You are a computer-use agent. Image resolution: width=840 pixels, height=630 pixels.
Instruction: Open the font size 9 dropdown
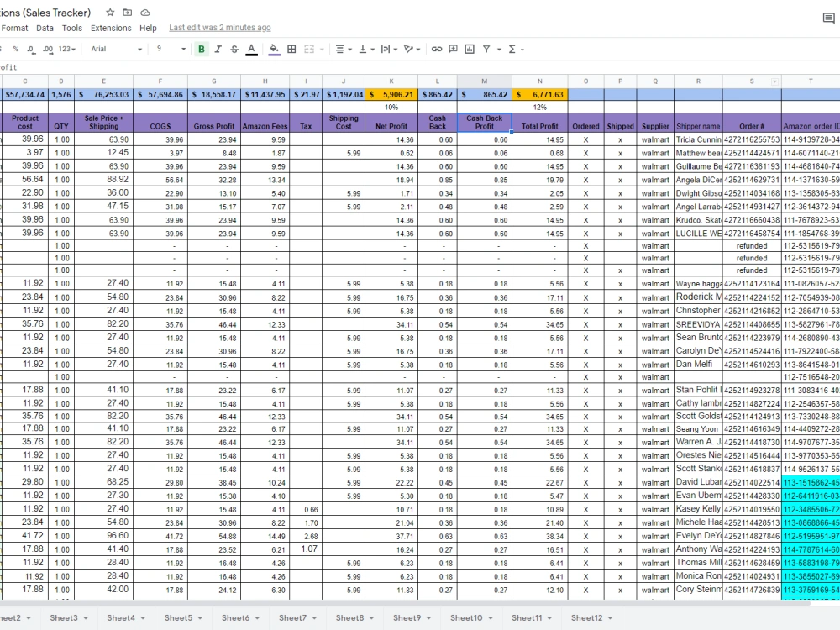(171, 49)
